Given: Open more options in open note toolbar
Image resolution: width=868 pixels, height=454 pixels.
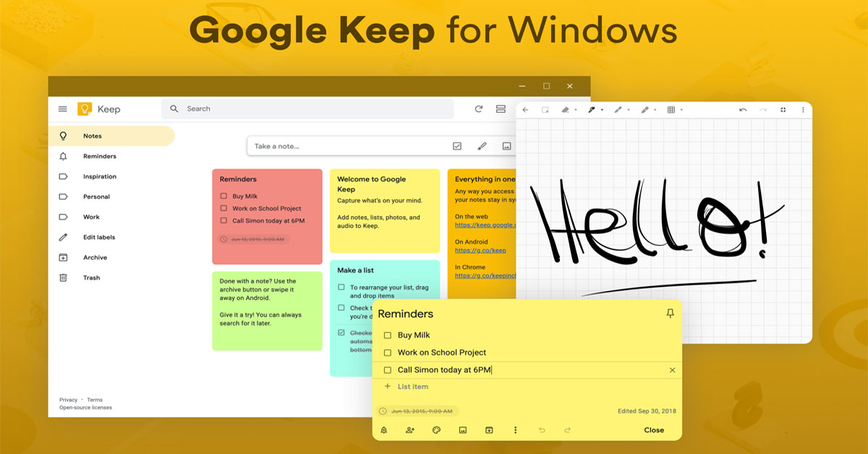Looking at the screenshot, I should point(515,430).
